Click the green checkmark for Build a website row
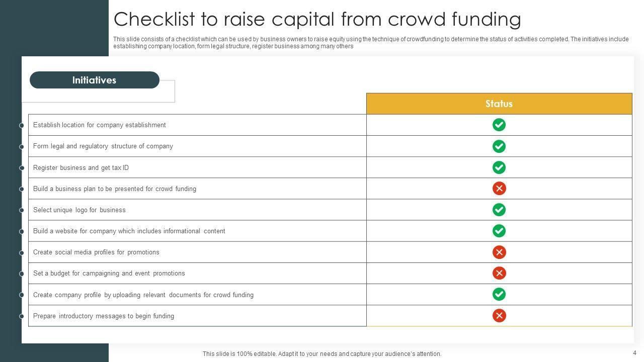 (x=499, y=231)
